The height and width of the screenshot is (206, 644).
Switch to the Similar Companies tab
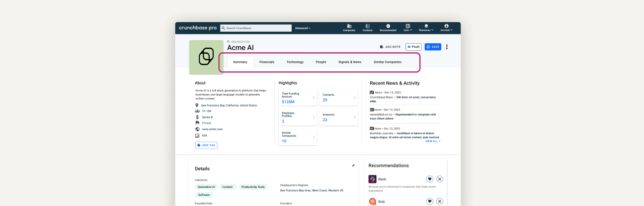pos(387,62)
